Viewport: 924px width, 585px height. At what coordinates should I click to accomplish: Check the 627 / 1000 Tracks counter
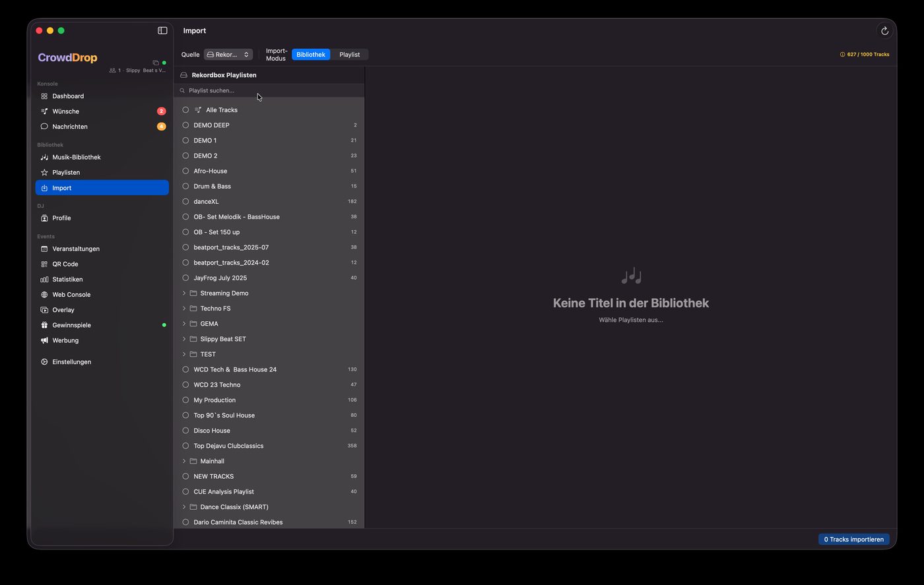pos(865,55)
